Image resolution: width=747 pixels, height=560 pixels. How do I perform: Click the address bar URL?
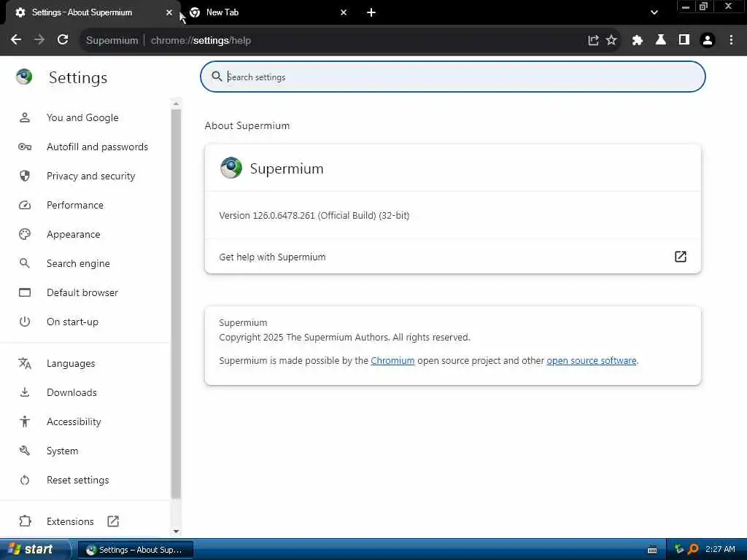(x=201, y=41)
